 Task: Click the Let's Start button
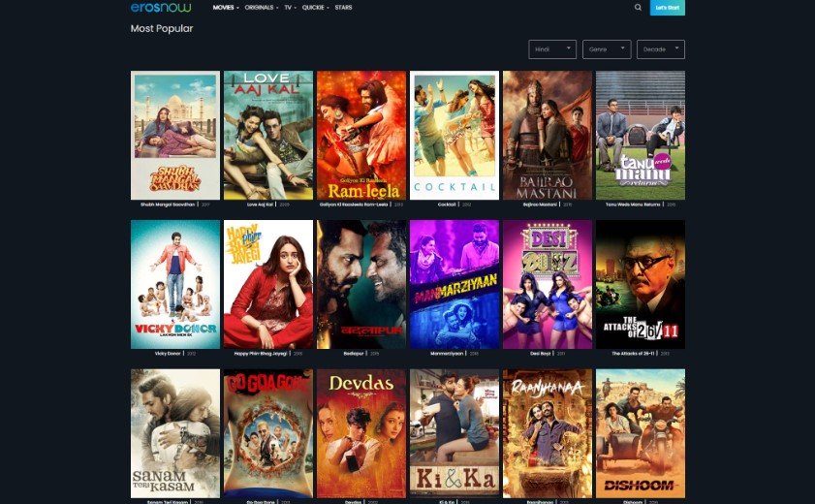click(668, 8)
